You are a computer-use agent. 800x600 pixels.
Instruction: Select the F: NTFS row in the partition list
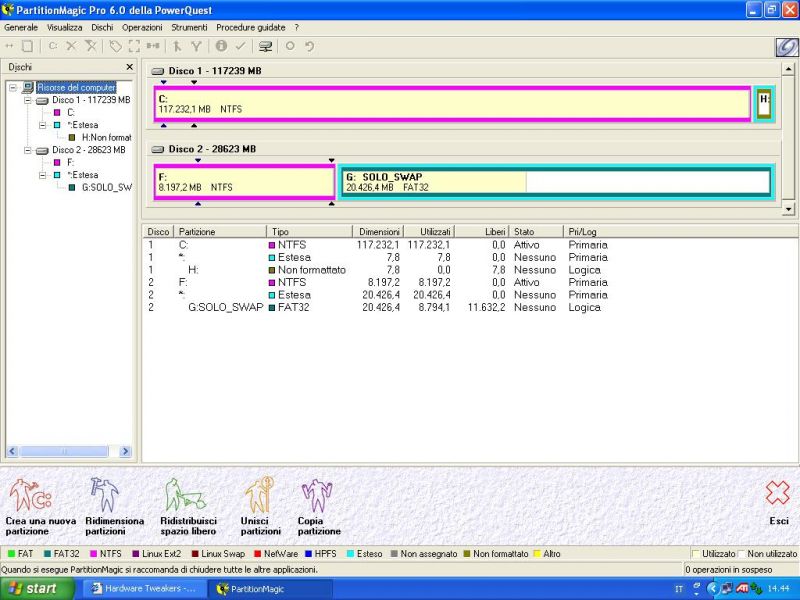coord(377,282)
